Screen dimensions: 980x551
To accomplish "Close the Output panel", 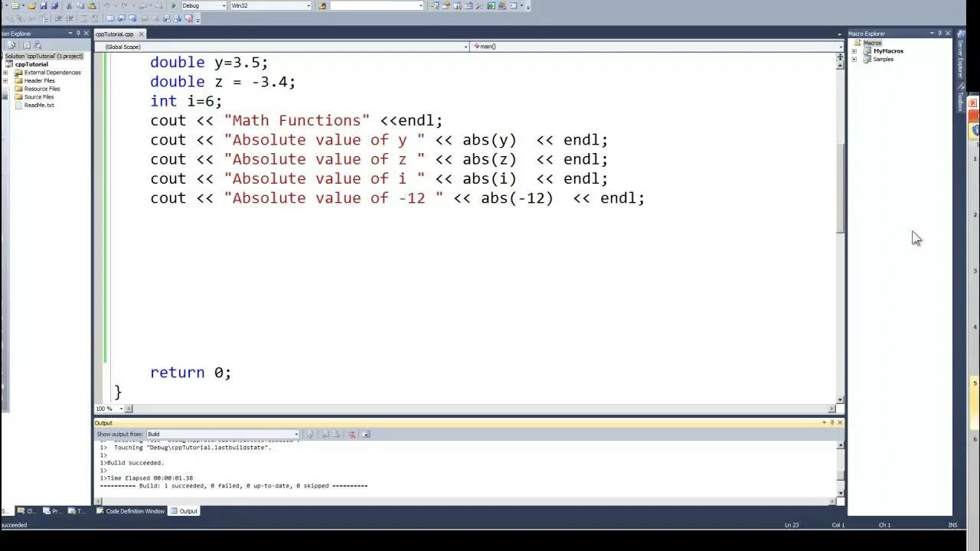I will pos(840,422).
